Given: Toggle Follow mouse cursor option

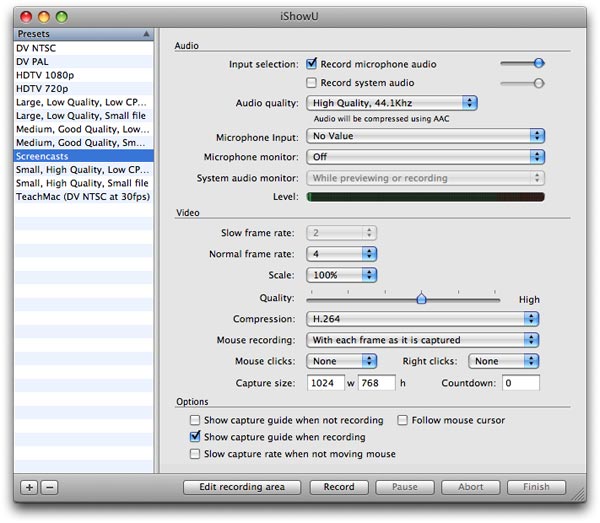Looking at the screenshot, I should coord(402,420).
